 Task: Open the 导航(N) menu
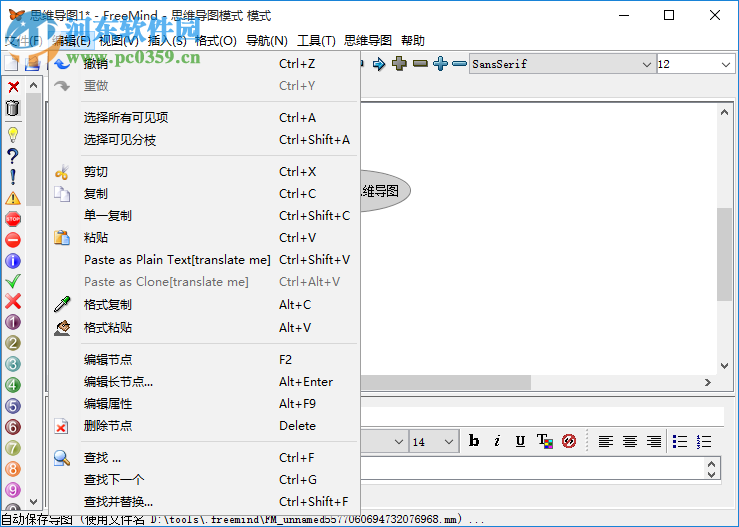pos(266,41)
